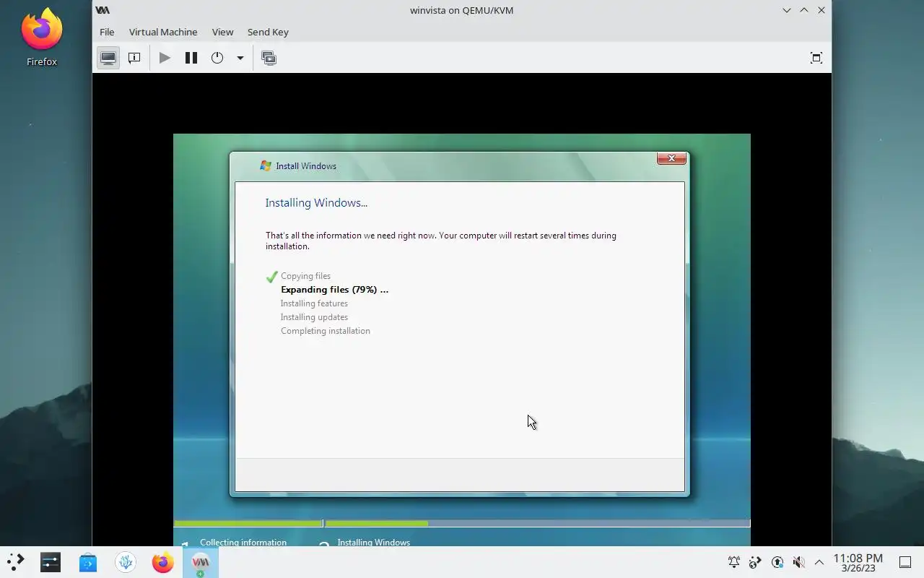Click the muted volume tray icon
The width and height of the screenshot is (924, 578).
(798, 562)
